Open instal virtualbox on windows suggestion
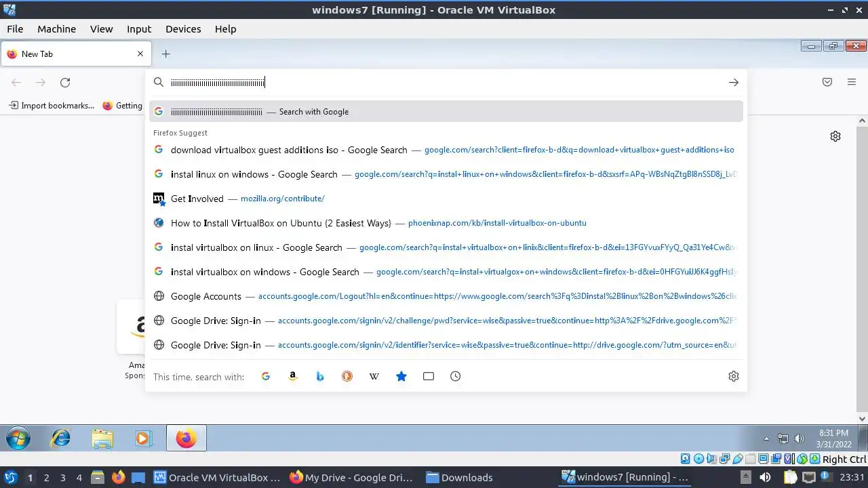This screenshot has width=868, height=488. [446, 272]
